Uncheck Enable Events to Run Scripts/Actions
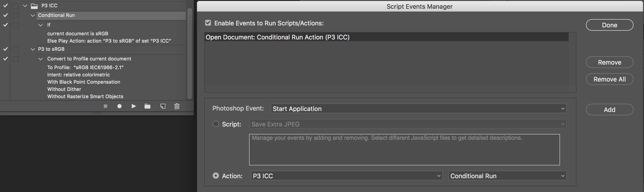The height and width of the screenshot is (192, 644). 208,23
